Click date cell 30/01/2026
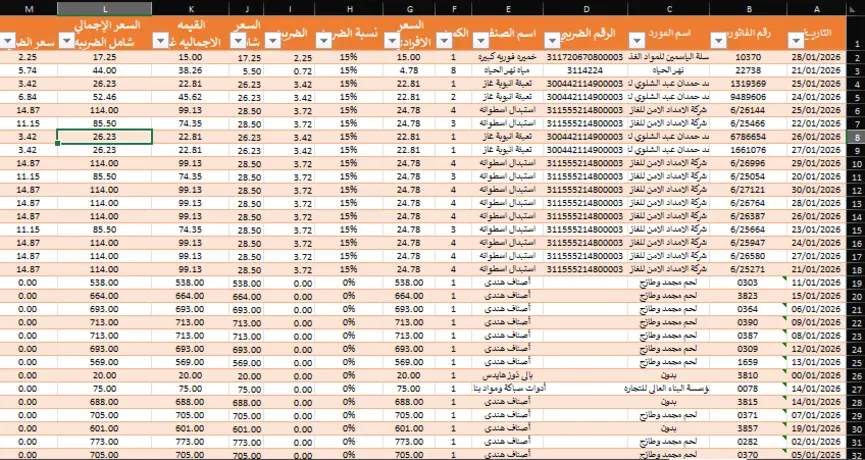The height and width of the screenshot is (460, 865). [816, 190]
